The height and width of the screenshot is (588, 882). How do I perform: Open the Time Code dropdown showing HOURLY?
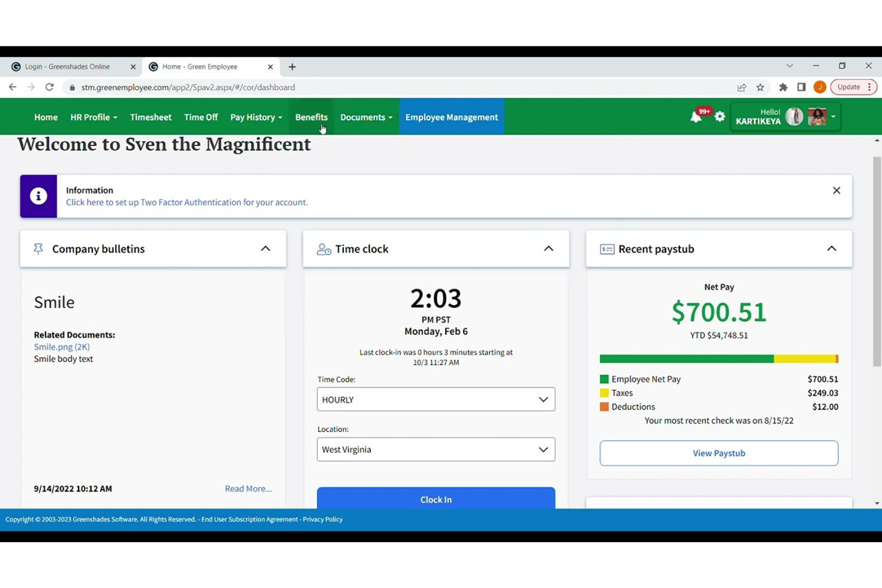click(x=436, y=399)
